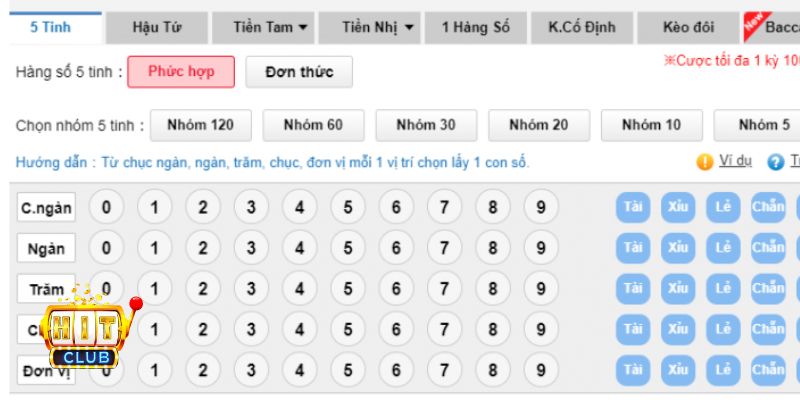The width and height of the screenshot is (800, 400).
Task: Choose the Nhóm 30 group button
Action: point(426,125)
